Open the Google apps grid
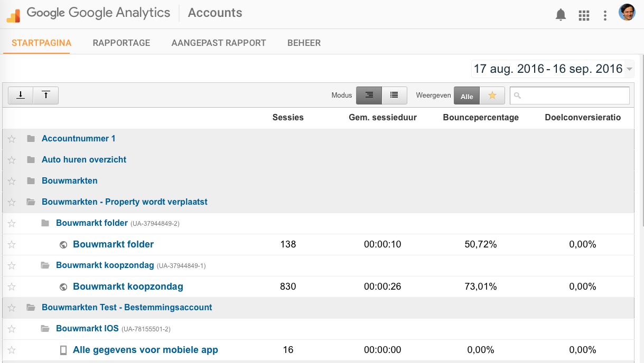This screenshot has height=363, width=644. click(584, 15)
